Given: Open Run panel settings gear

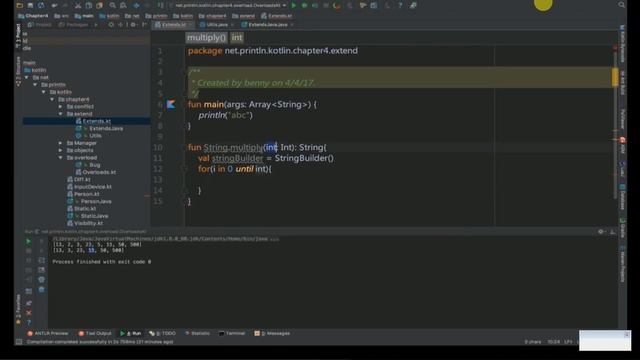Looking at the screenshot, I should pyautogui.click(x=601, y=231).
